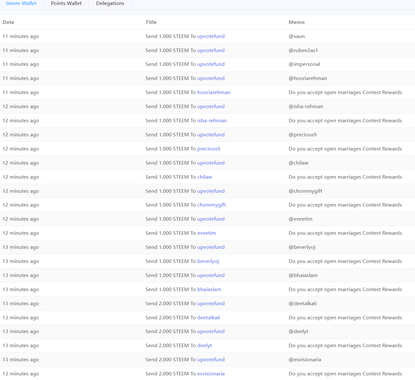The width and height of the screenshot is (415, 380).
Task: Select the memo text @eveetim
Action: coord(301,219)
